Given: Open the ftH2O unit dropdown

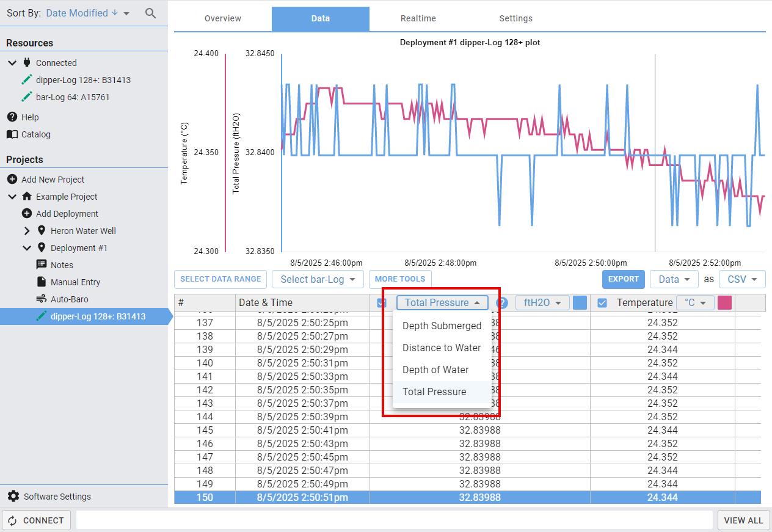Looking at the screenshot, I should coord(542,302).
